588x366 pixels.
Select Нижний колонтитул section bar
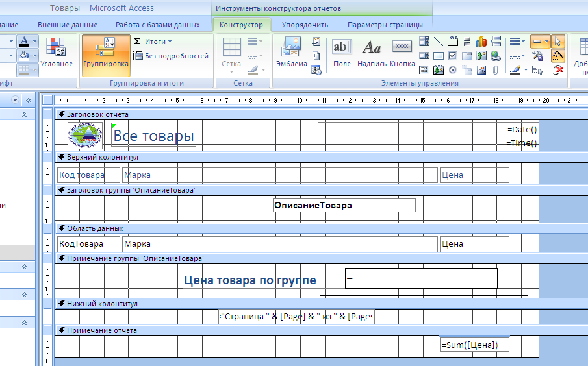[321, 304]
